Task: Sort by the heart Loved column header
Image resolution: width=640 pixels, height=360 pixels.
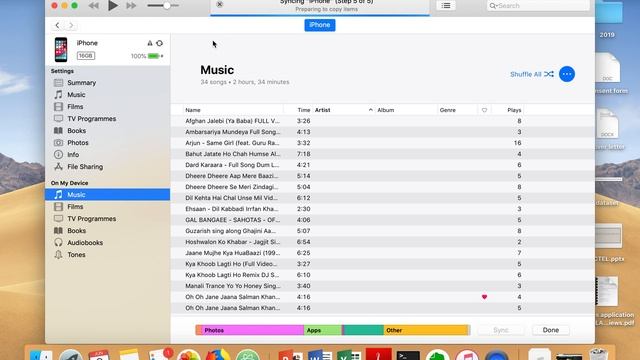Action: click(x=484, y=110)
